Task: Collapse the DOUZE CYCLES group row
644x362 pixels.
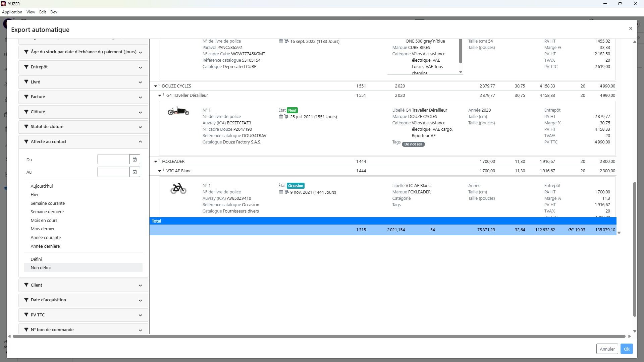Action: coord(156,86)
